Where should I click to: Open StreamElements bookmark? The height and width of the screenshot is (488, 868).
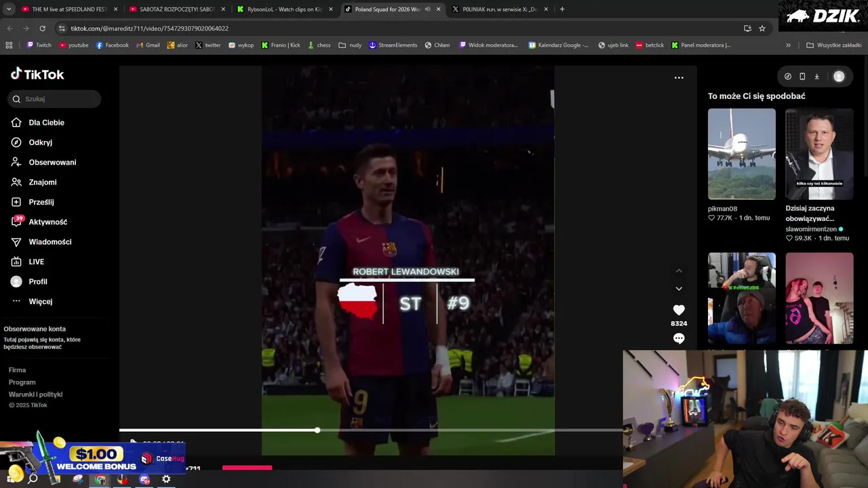coord(393,45)
